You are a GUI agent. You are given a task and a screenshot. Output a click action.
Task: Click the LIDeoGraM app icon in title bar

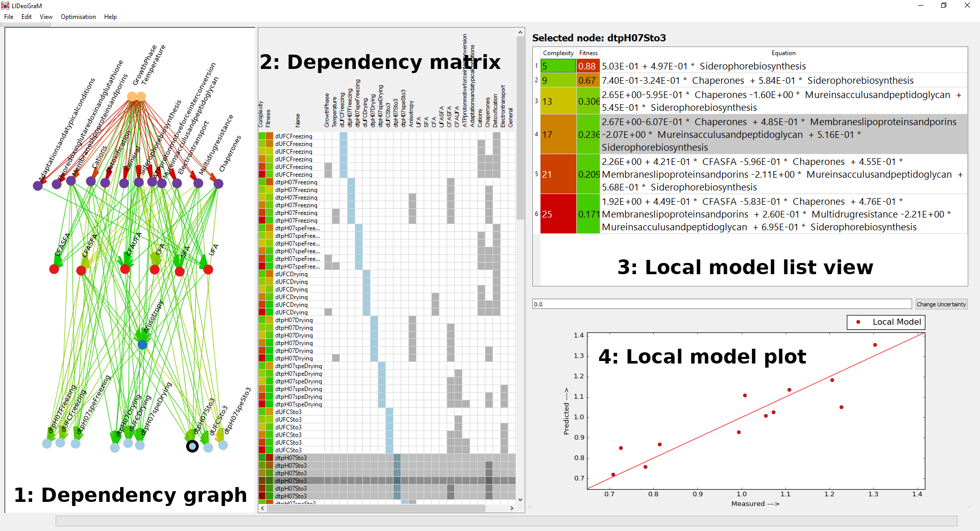pos(5,6)
